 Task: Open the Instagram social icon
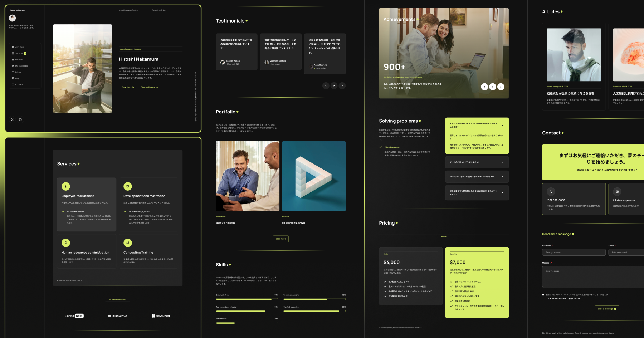(20, 120)
